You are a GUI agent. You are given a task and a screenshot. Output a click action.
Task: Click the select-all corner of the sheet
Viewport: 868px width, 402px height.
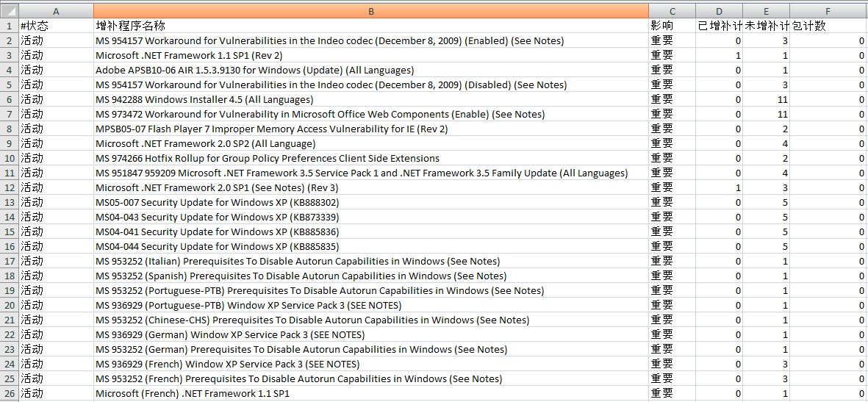pos(10,11)
